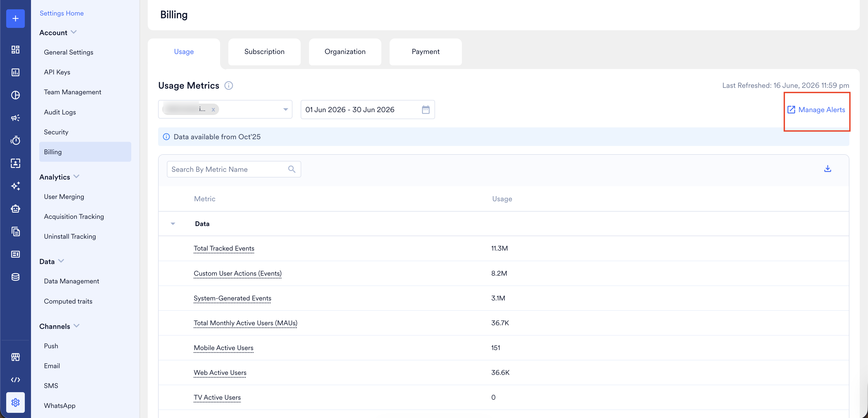Open Manage Alerts link
This screenshot has height=418, width=868.
(x=816, y=110)
